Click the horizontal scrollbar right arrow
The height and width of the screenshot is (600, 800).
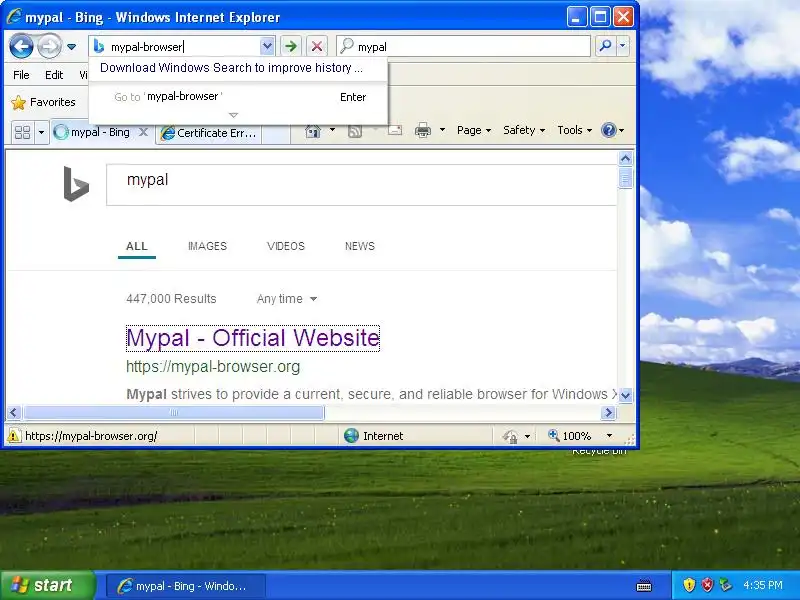point(608,412)
